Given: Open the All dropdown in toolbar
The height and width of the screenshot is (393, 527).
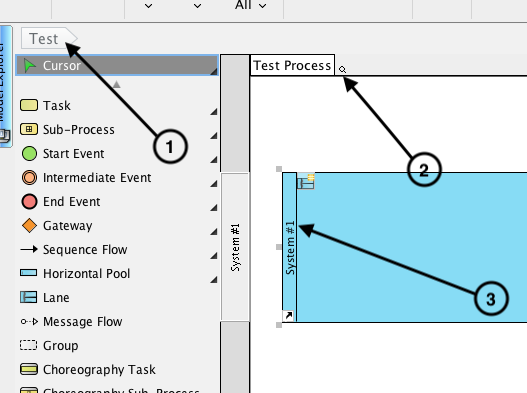Looking at the screenshot, I should point(251,5).
